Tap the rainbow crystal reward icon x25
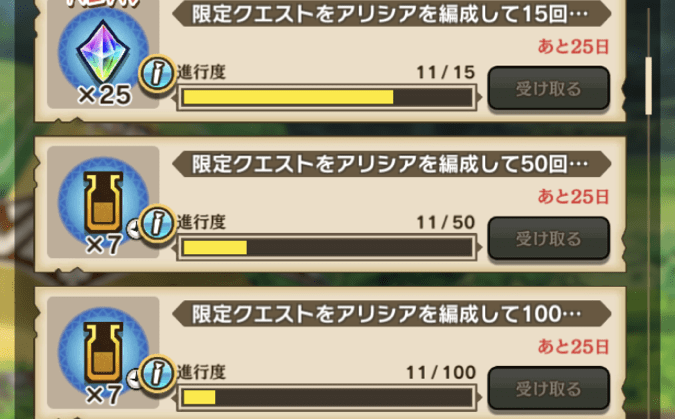Viewport: 675px width, 419px height. tap(103, 51)
